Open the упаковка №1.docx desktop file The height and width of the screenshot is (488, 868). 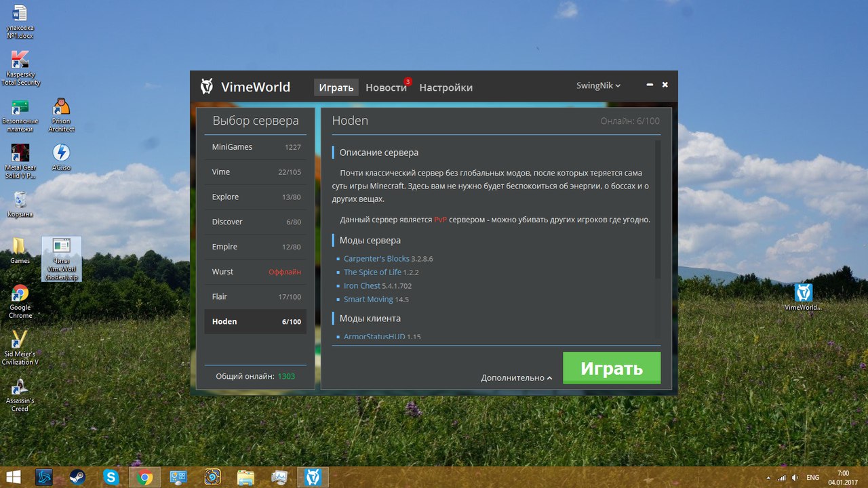click(x=20, y=22)
